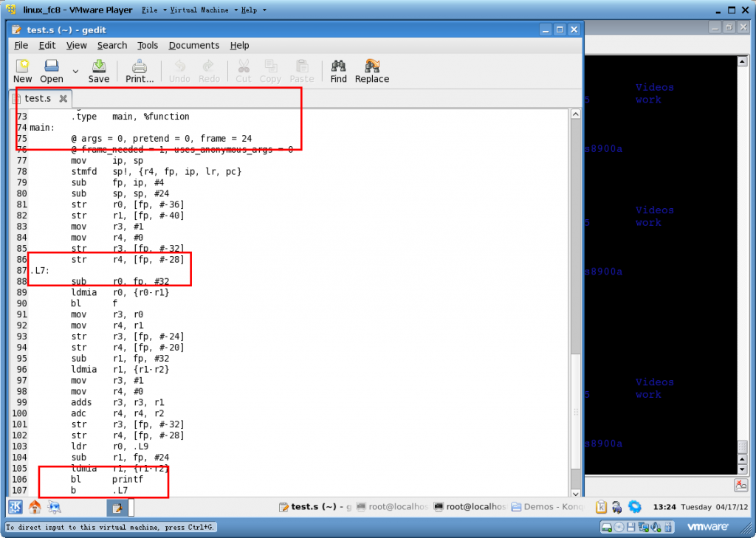Open the VMware Player File dropdown
The width and height of the screenshot is (756, 538).
(154, 10)
